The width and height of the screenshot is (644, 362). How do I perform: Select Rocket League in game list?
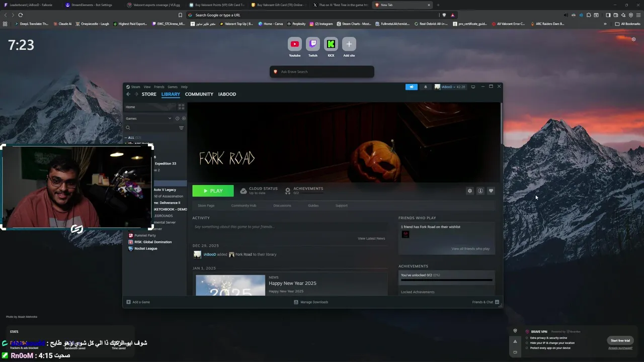click(145, 248)
